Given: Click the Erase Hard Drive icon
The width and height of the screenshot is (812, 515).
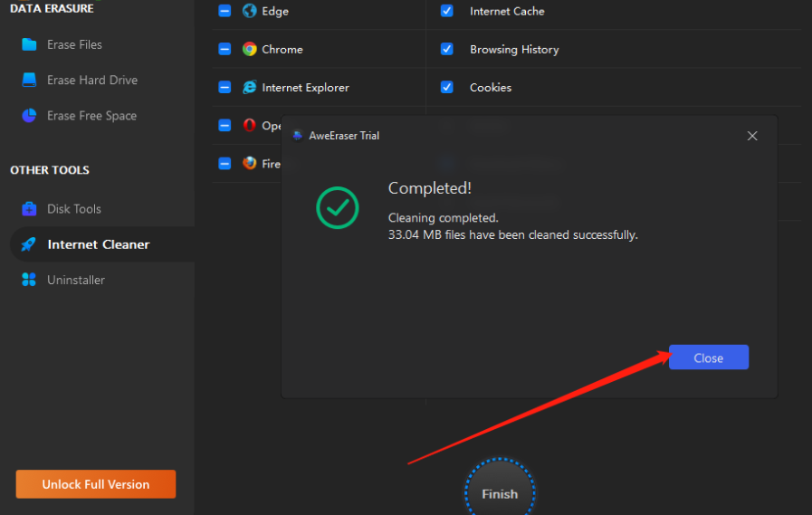Looking at the screenshot, I should (29, 80).
